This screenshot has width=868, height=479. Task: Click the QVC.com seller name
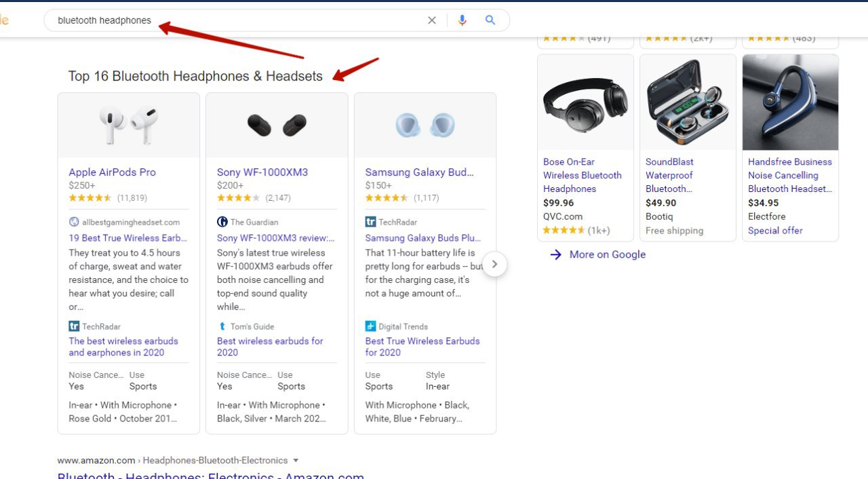(563, 216)
